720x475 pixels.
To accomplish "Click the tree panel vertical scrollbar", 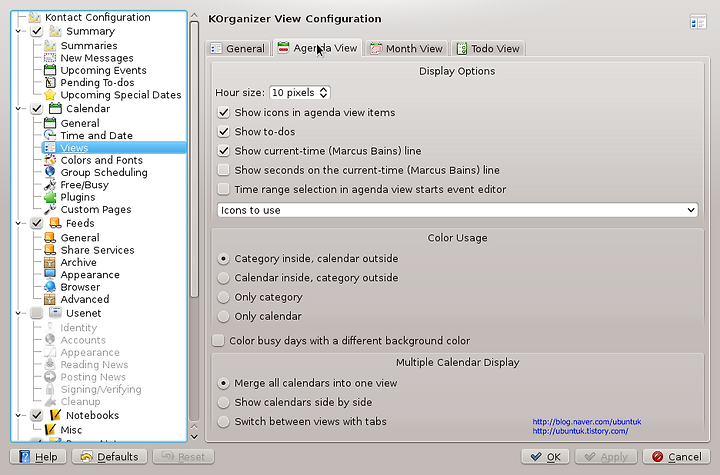I will point(194,159).
